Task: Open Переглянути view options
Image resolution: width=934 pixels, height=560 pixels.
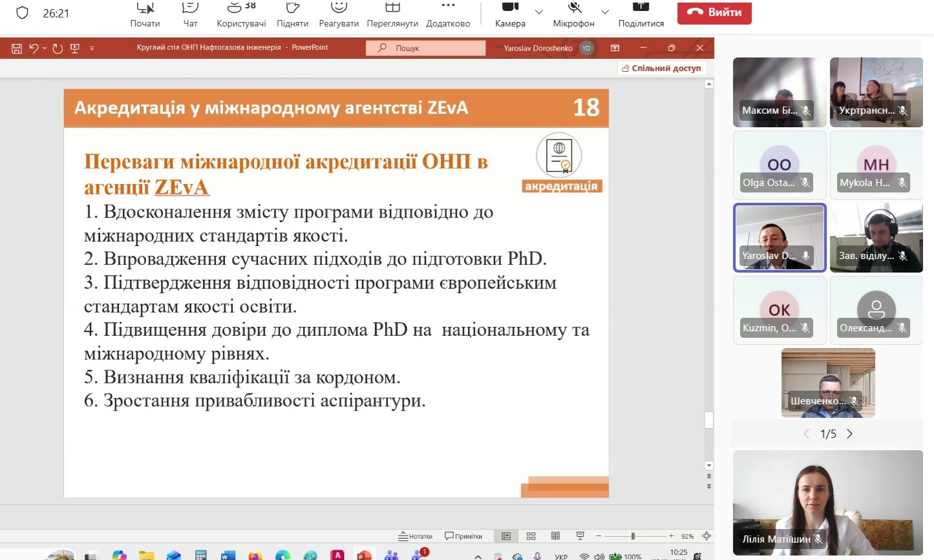Action: [392, 14]
